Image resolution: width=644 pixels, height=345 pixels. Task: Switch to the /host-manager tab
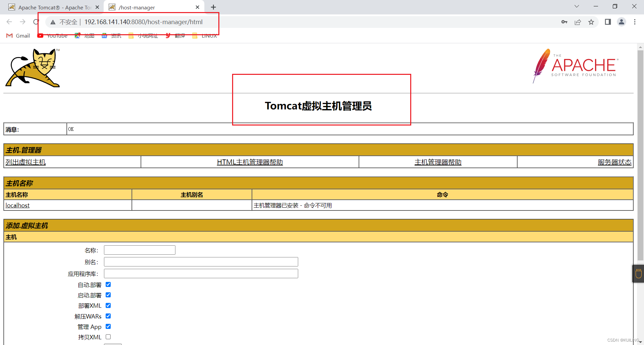[154, 7]
